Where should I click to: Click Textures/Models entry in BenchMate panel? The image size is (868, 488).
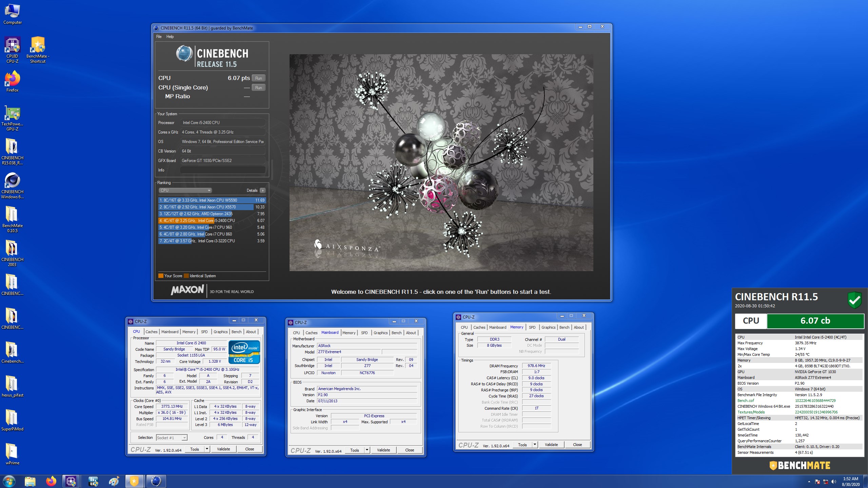(x=751, y=412)
